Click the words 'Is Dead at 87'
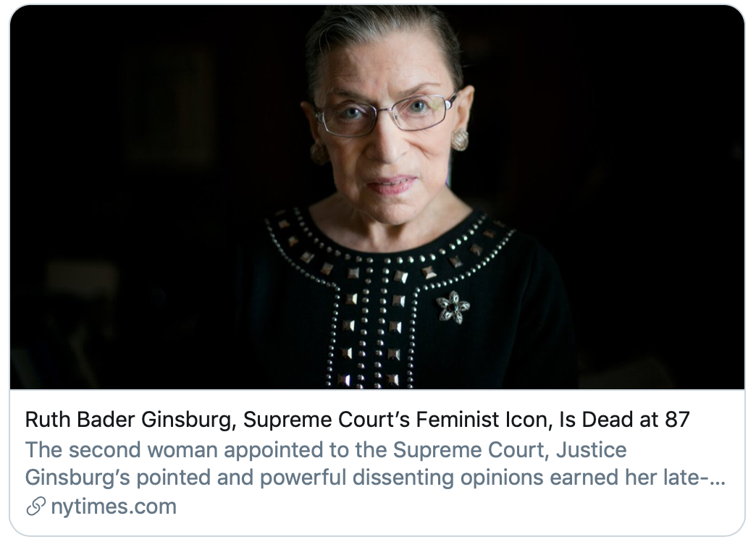Image resolution: width=756 pixels, height=547 pixels. (x=624, y=419)
